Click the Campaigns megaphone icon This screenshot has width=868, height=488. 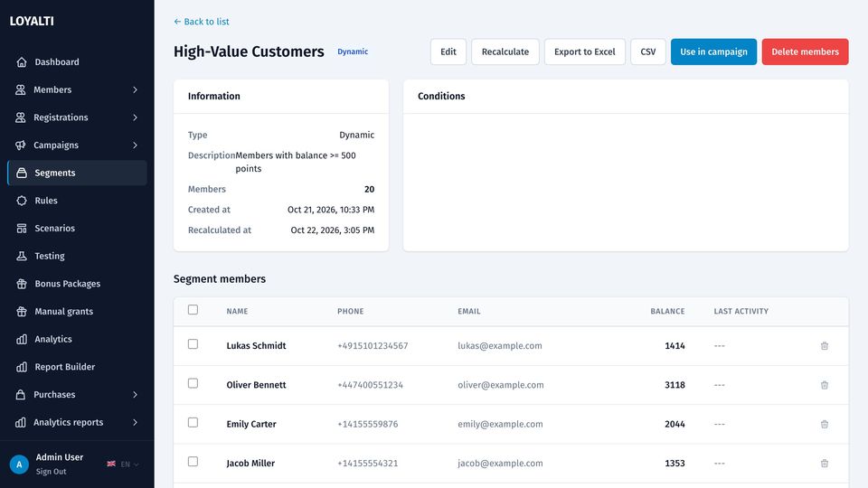pyautogui.click(x=21, y=145)
